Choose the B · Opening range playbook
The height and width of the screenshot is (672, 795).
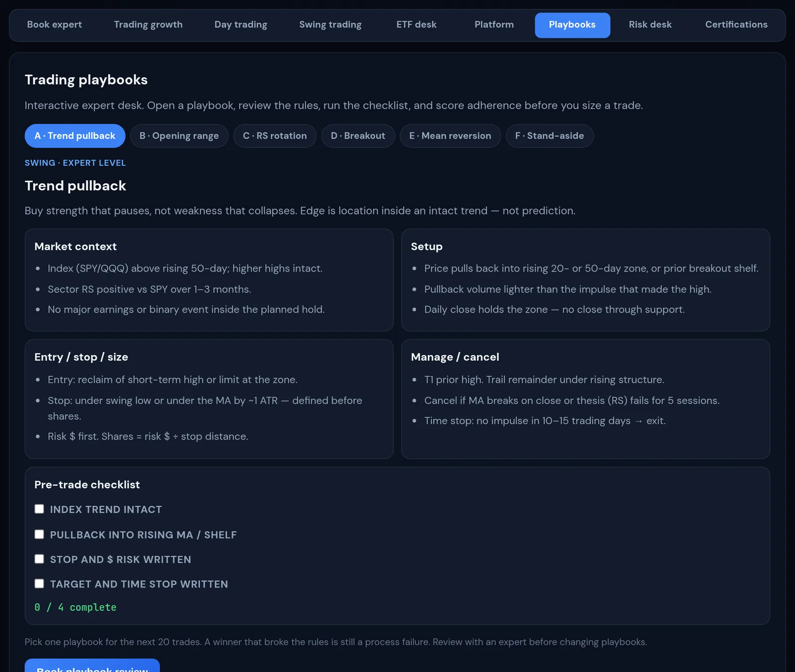point(179,136)
